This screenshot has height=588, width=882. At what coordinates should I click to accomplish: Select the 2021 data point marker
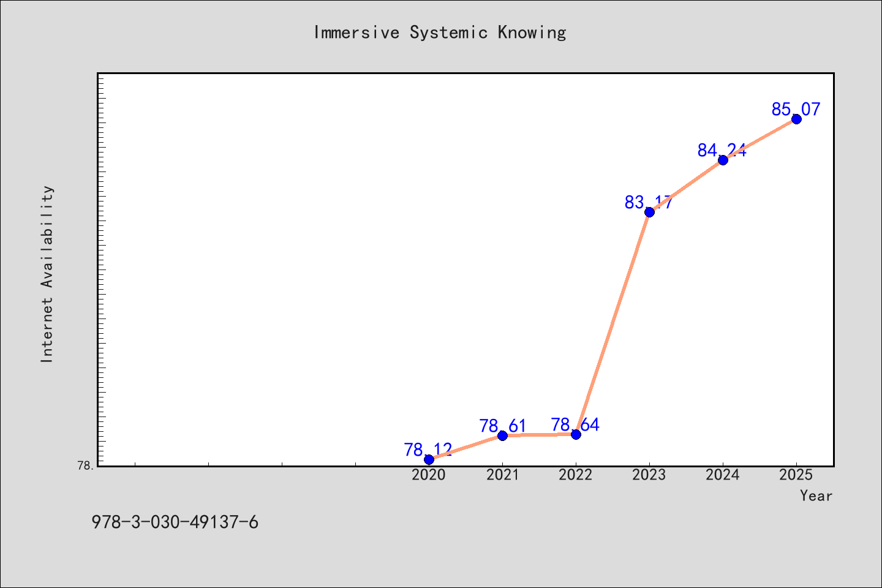pyautogui.click(x=502, y=435)
